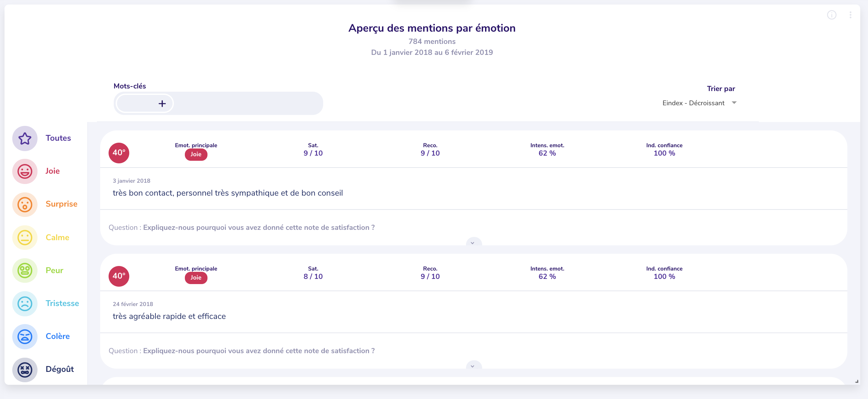Click the Tristesse label in sidebar
This screenshot has height=399, width=868.
pos(62,303)
